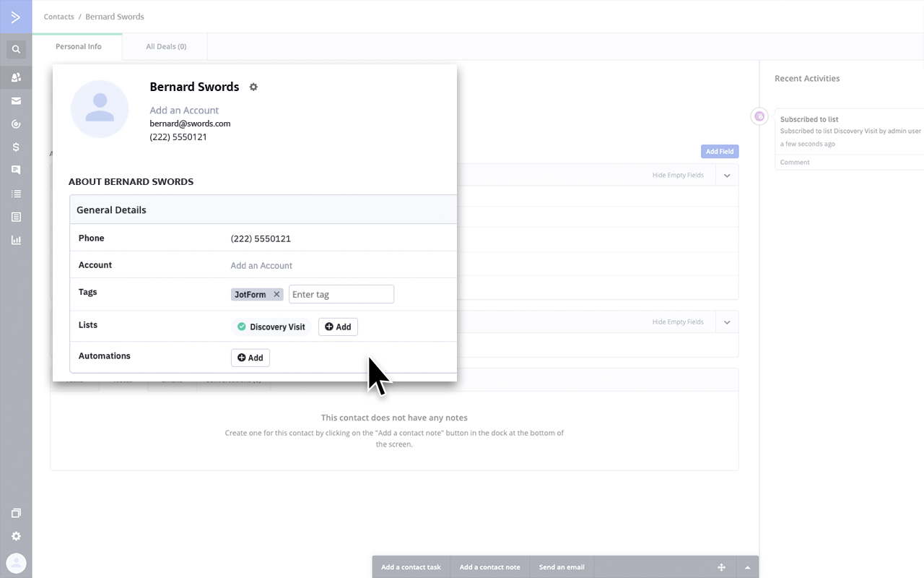Hide empty fields in the details panel
Viewport: 924px width, 578px height.
pyautogui.click(x=678, y=175)
